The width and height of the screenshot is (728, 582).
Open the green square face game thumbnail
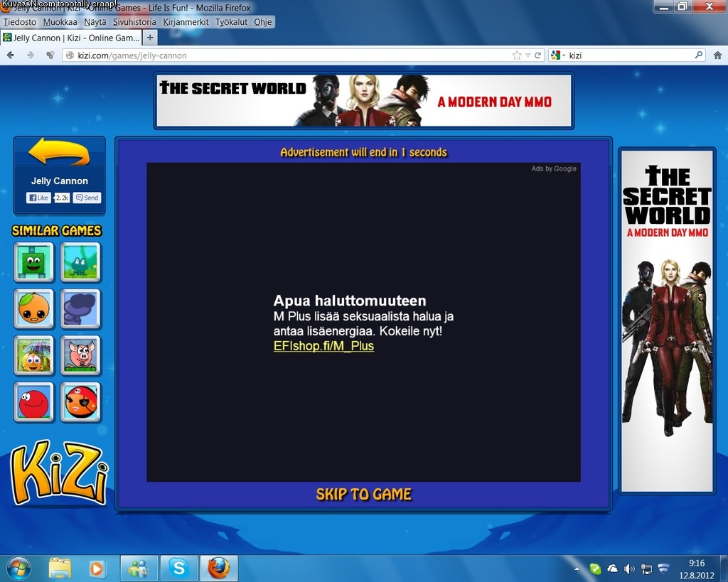tap(33, 262)
